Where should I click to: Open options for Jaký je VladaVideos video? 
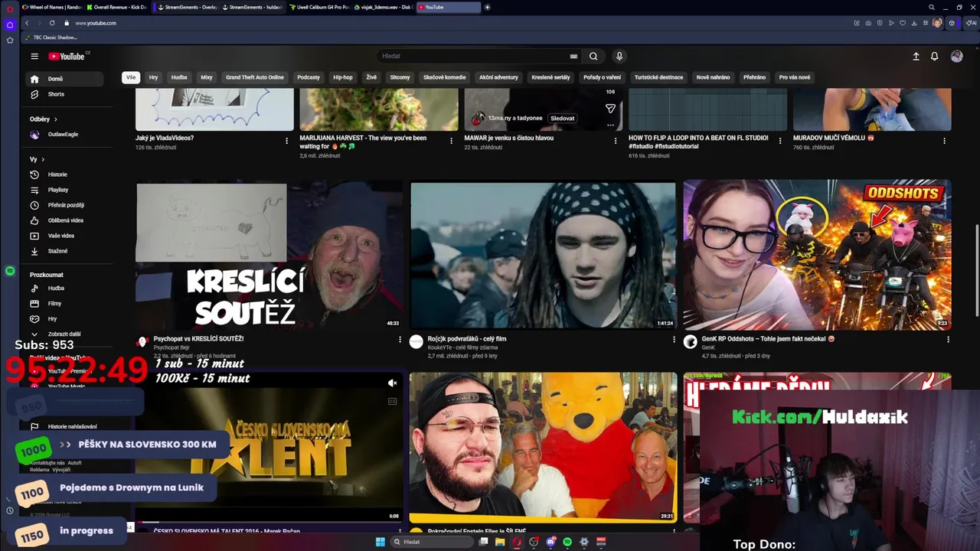pyautogui.click(x=286, y=141)
